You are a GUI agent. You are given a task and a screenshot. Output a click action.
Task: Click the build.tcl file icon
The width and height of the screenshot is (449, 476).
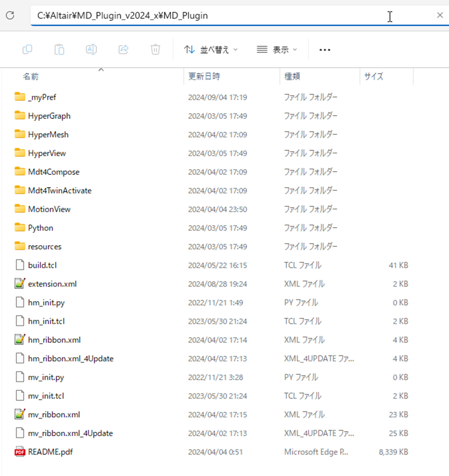click(20, 265)
